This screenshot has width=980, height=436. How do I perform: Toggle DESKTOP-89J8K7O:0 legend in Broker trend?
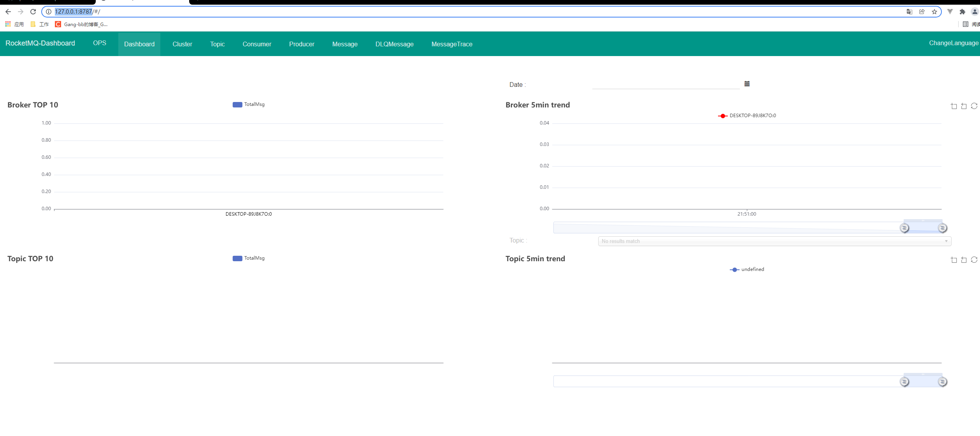[747, 116]
